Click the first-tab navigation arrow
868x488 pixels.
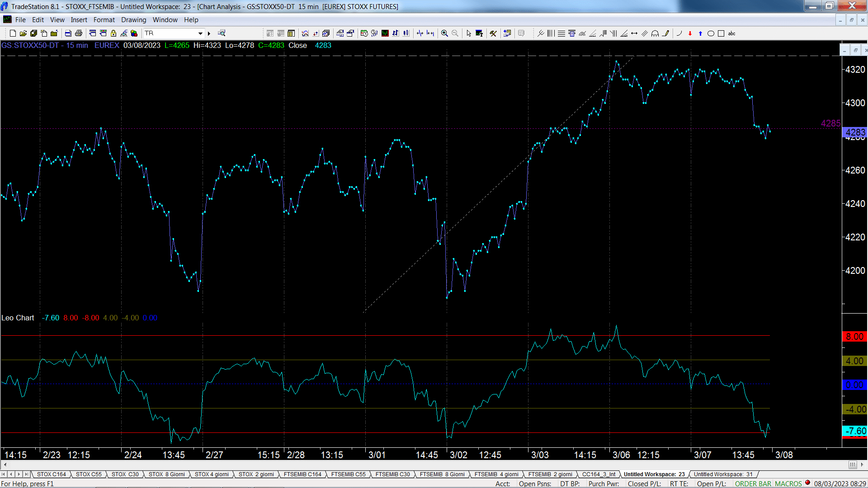coord(4,474)
